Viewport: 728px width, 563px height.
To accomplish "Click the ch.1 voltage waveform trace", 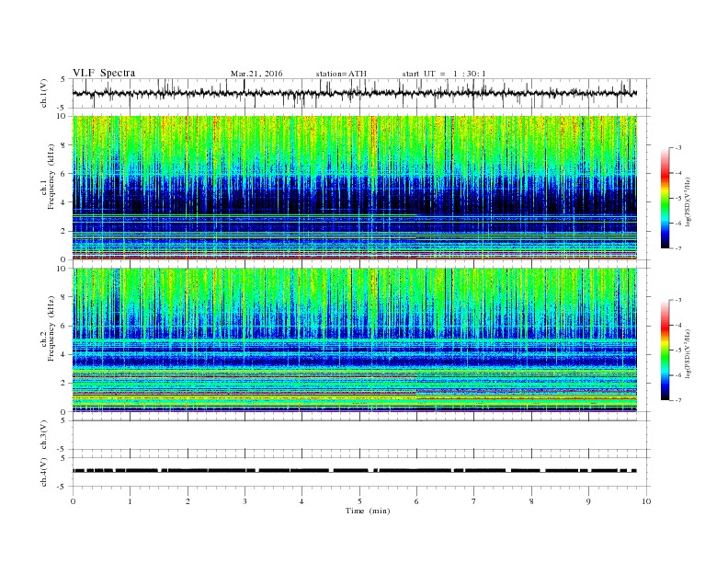I will (x=355, y=93).
